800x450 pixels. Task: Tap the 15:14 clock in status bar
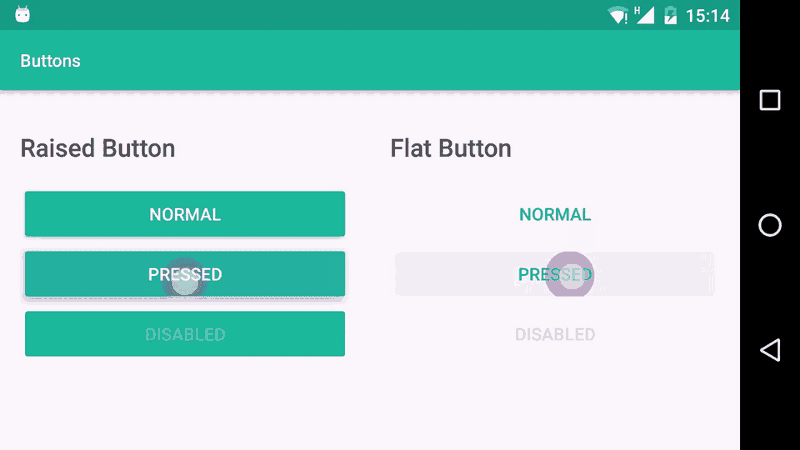click(707, 16)
